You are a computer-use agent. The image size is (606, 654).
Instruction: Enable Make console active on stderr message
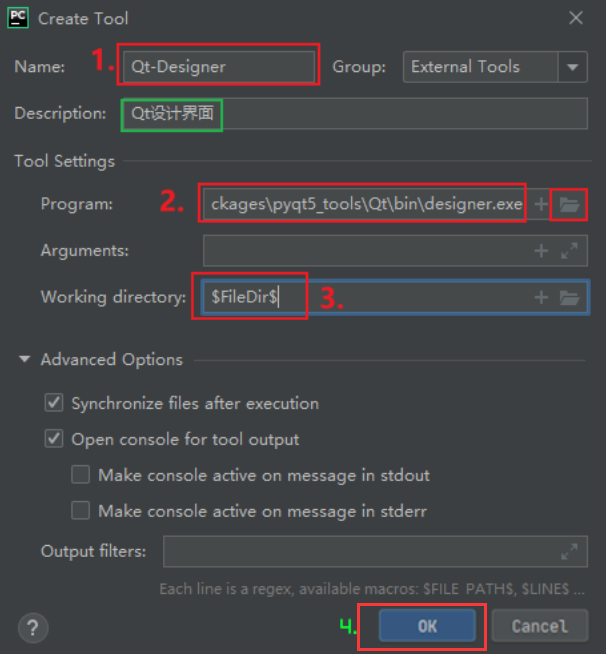[x=80, y=511]
